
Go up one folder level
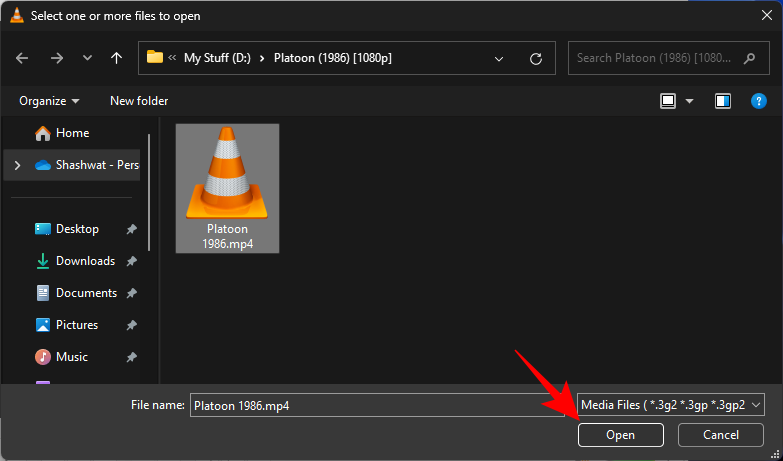click(116, 58)
